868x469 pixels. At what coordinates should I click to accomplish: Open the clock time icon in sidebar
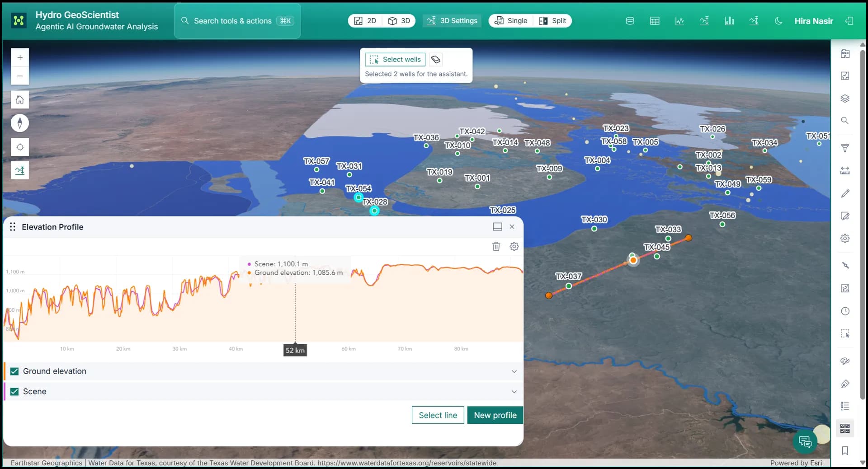[845, 311]
